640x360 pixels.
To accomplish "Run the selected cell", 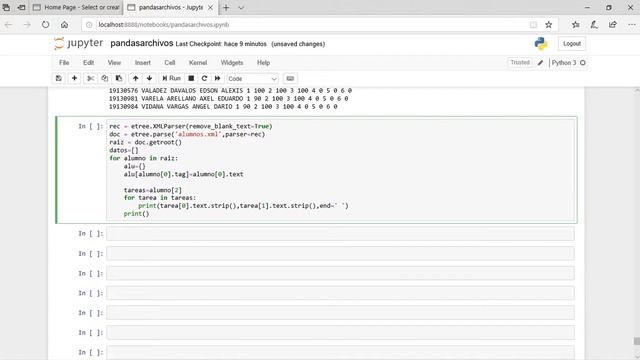I will 171,78.
